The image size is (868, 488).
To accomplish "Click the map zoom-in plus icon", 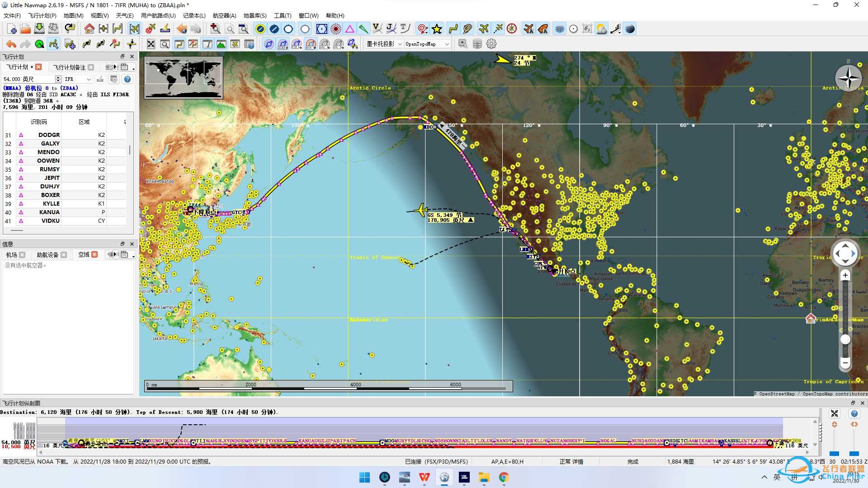I will click(x=845, y=275).
